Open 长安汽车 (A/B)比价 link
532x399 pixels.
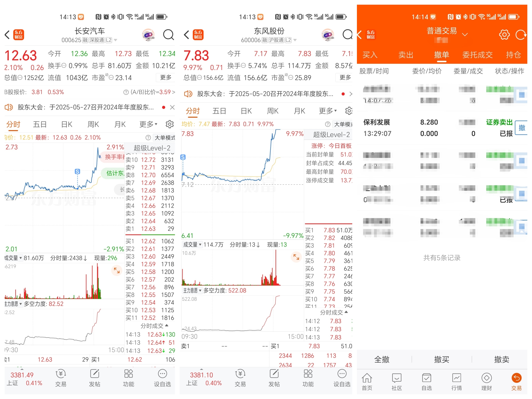149,92
